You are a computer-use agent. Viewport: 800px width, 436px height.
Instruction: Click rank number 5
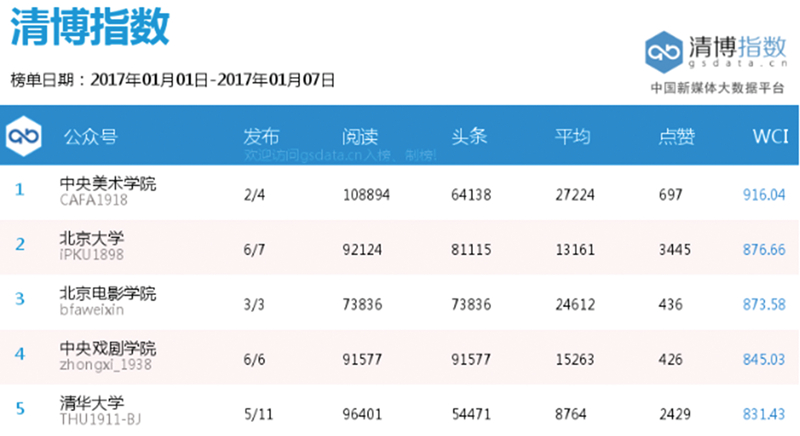point(19,408)
